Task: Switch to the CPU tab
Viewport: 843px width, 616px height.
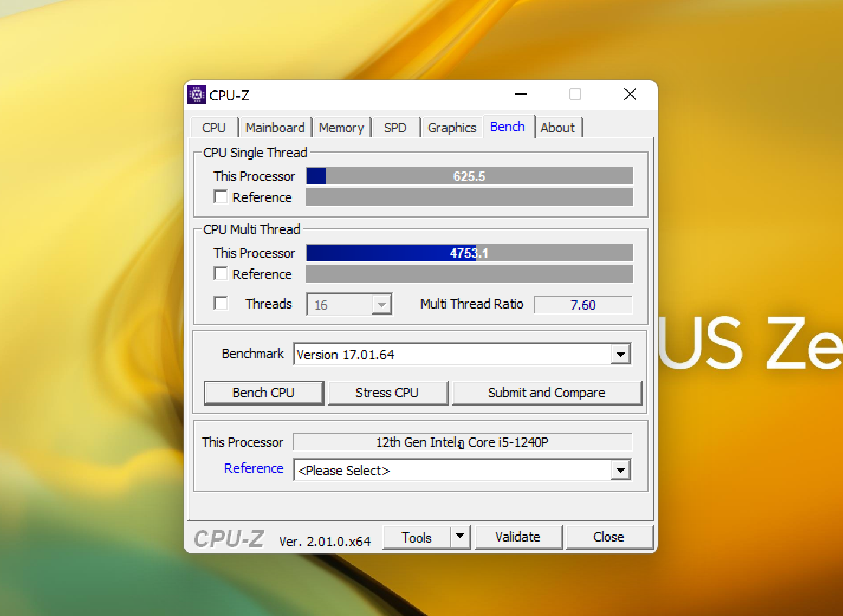Action: pos(214,128)
